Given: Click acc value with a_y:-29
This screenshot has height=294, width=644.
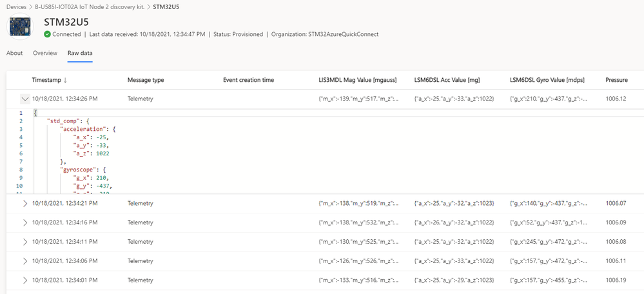Looking at the screenshot, I should (454, 280).
